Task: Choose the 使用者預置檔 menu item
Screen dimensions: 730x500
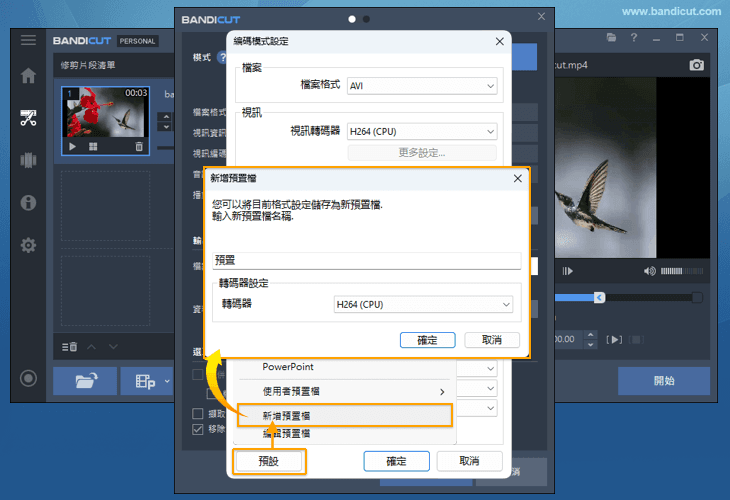Action: pyautogui.click(x=345, y=392)
